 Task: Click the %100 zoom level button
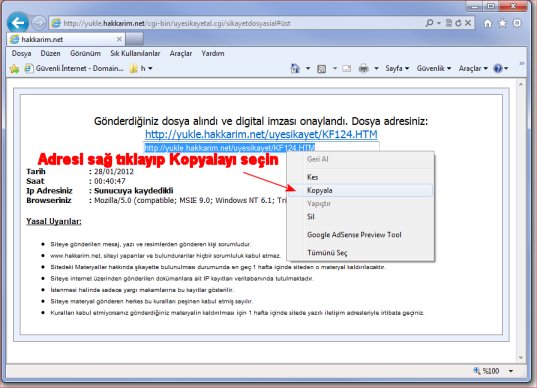[490, 371]
